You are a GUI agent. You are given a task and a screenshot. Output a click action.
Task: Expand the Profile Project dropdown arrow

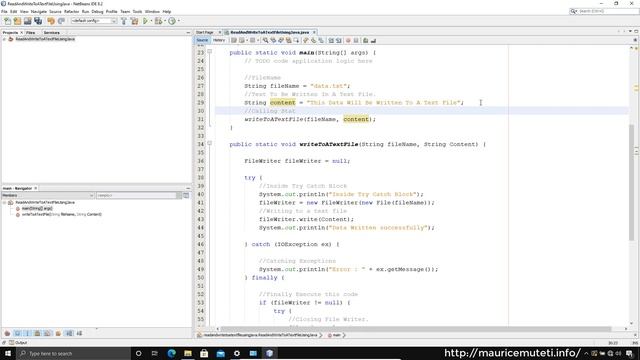[178, 21]
